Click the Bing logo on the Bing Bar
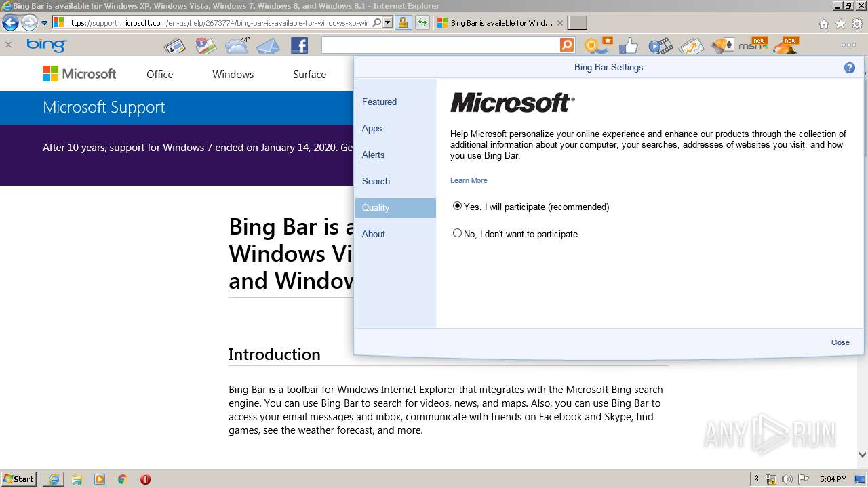 coord(46,45)
